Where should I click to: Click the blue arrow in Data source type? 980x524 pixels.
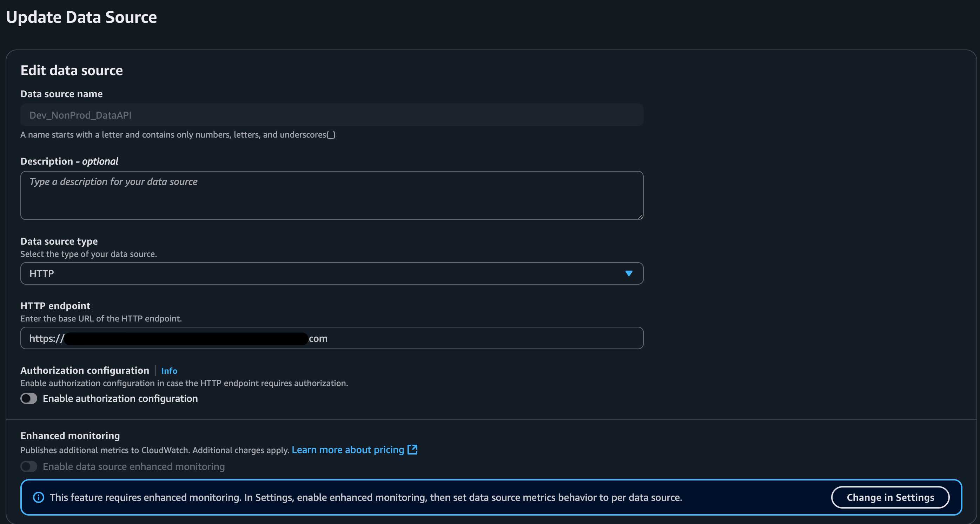629,273
